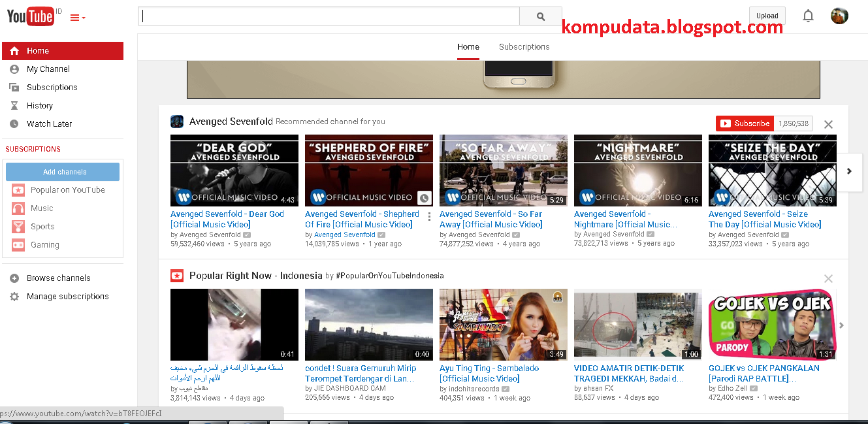
Task: Open the Edho Zell channel link
Action: tap(733, 389)
